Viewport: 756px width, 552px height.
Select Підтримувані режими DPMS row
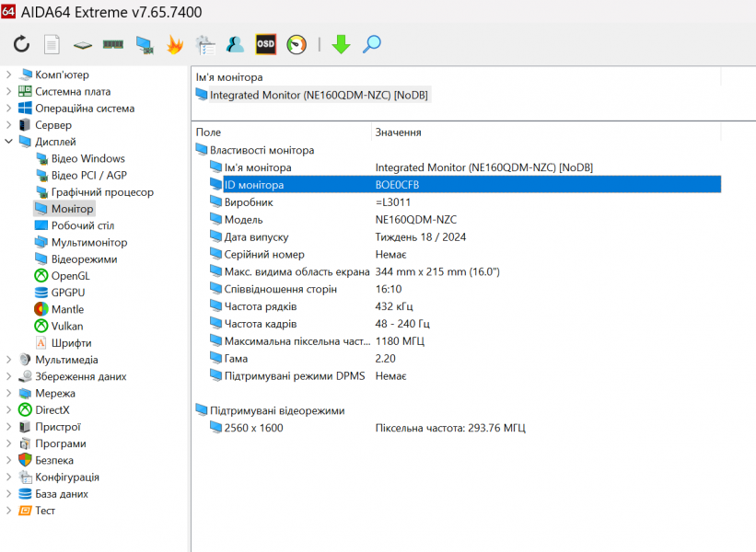tap(465, 375)
